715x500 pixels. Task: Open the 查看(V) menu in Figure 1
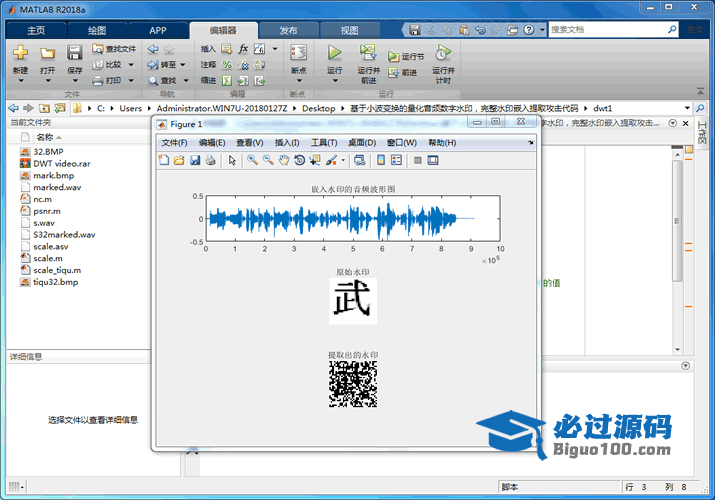coord(249,143)
